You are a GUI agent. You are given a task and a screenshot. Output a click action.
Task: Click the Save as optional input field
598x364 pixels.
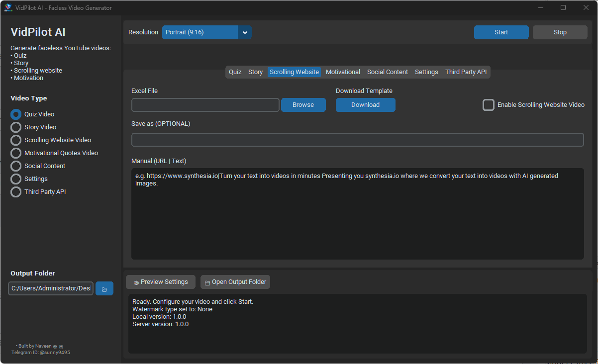pos(357,140)
